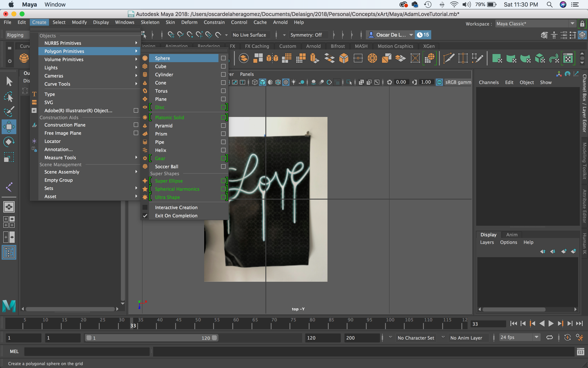Viewport: 588px width, 368px height.
Task: Select four view pane layout
Action: (x=9, y=222)
